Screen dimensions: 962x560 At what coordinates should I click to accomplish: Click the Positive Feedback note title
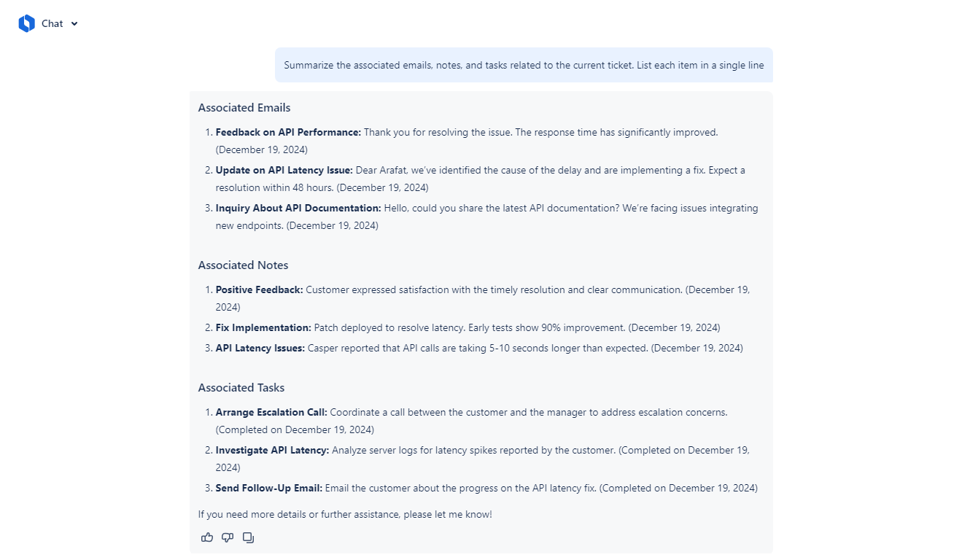click(259, 289)
